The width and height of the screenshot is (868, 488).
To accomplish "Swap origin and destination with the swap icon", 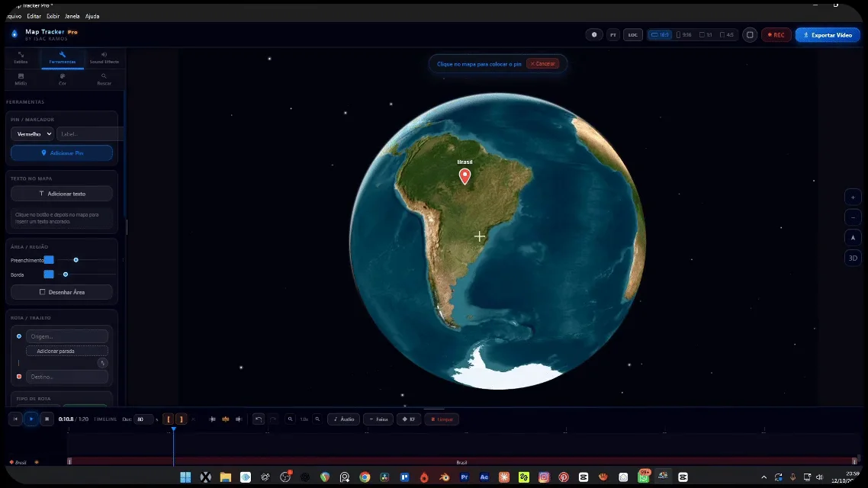I will pos(102,363).
